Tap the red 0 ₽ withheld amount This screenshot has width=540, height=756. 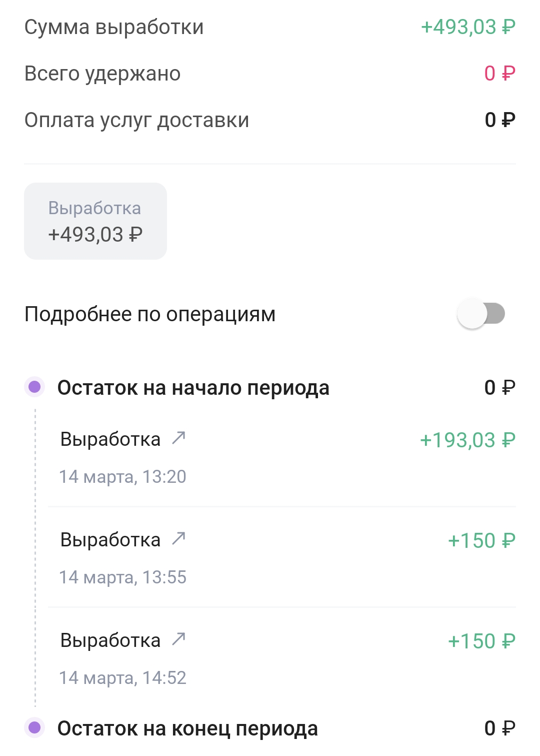pyautogui.click(x=499, y=74)
